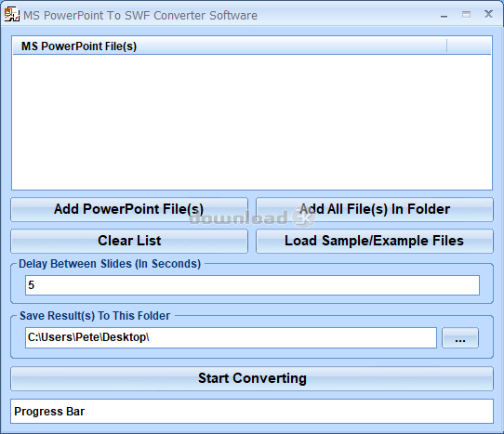Click the empty header area right of divider
The image size is (504, 434).
(469, 46)
